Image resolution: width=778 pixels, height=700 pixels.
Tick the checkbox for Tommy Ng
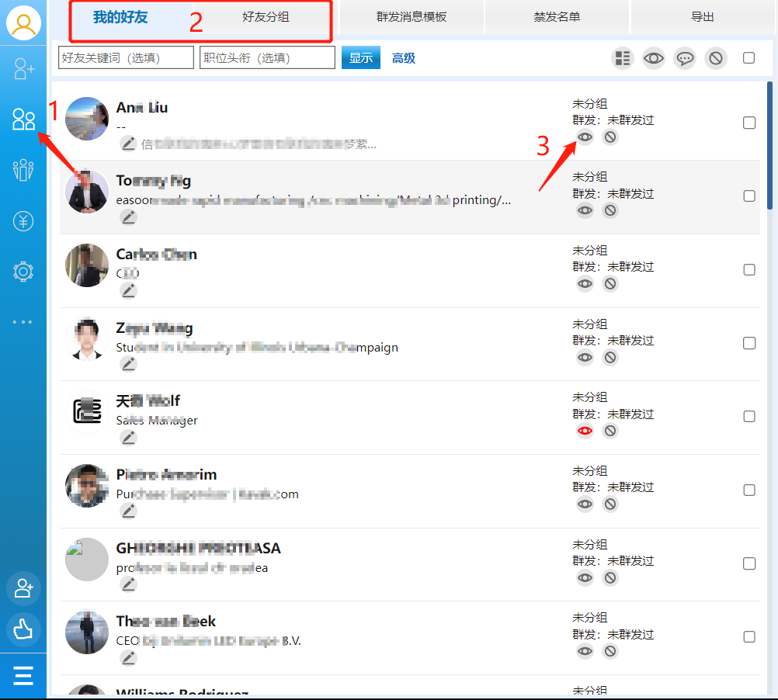point(749,196)
